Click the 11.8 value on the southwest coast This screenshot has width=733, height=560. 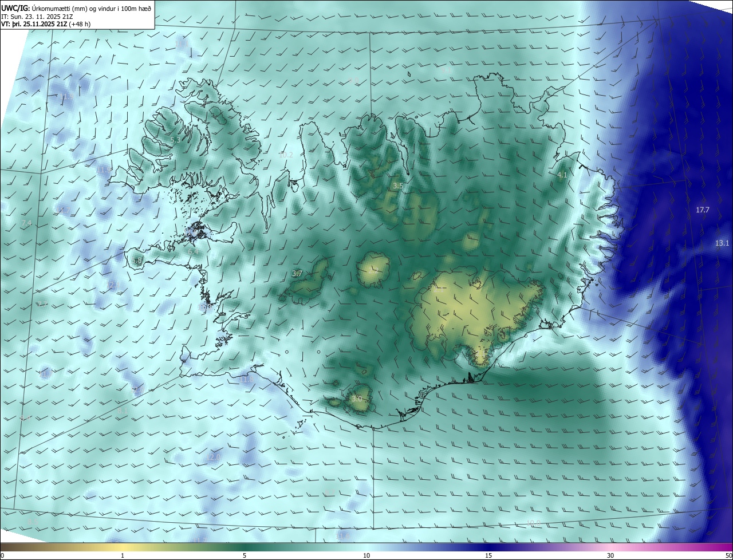pyautogui.click(x=246, y=380)
